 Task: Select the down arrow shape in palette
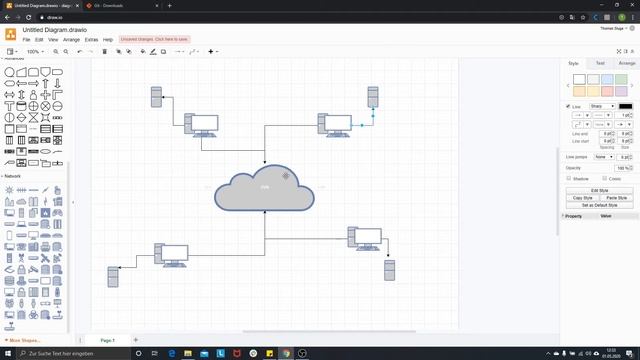[58, 83]
